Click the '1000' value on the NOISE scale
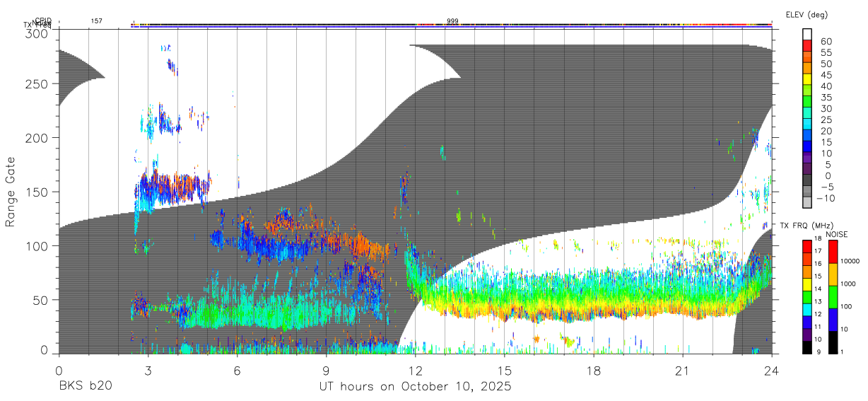This screenshot has width=868, height=401. pyautogui.click(x=850, y=284)
